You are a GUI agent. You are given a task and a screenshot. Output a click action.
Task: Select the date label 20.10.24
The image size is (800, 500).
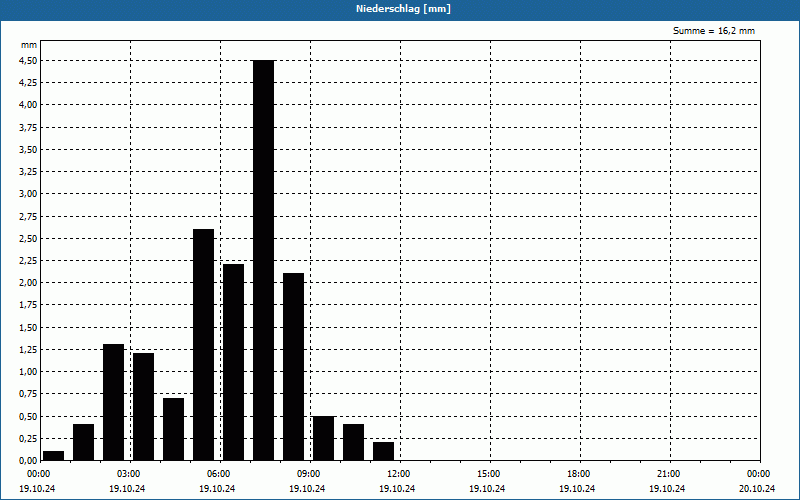[x=757, y=489]
